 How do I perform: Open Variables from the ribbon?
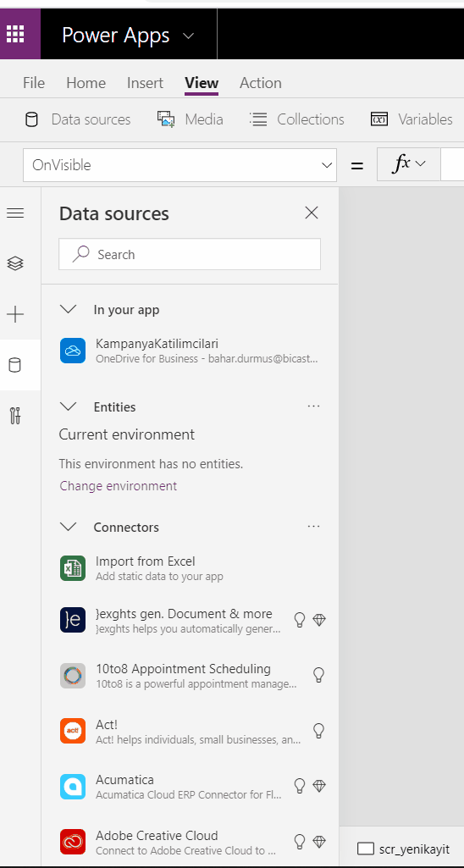(x=412, y=119)
